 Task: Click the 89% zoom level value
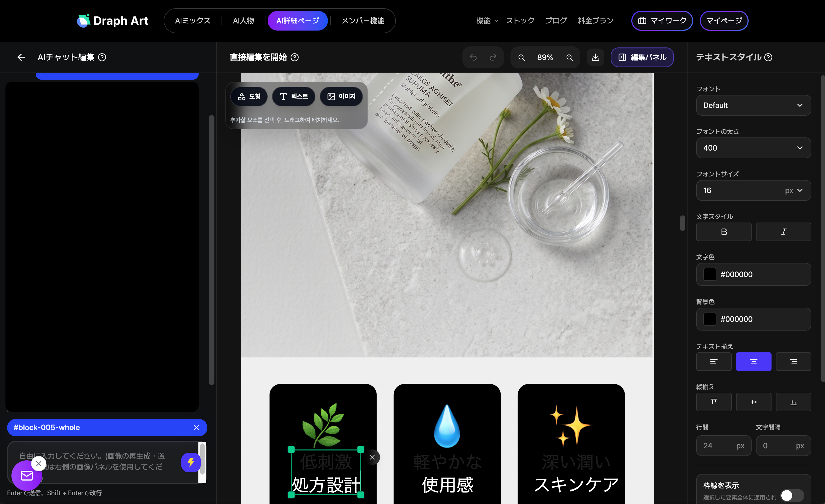coord(545,57)
